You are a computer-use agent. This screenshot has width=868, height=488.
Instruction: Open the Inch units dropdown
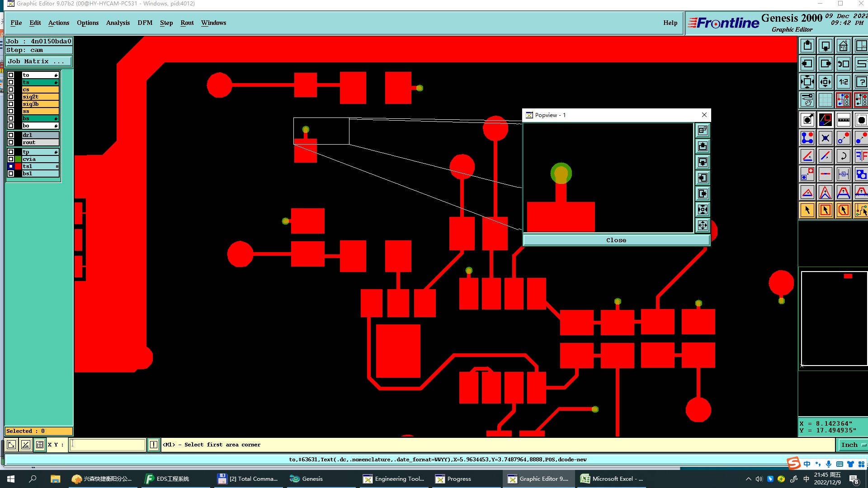853,445
